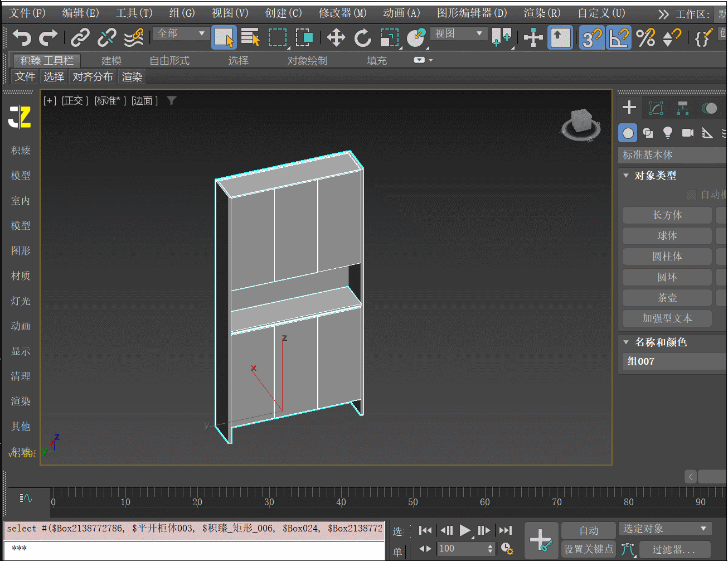Image resolution: width=728 pixels, height=561 pixels.
Task: Open the selection filter 全部 dropdown
Action: pos(182,33)
